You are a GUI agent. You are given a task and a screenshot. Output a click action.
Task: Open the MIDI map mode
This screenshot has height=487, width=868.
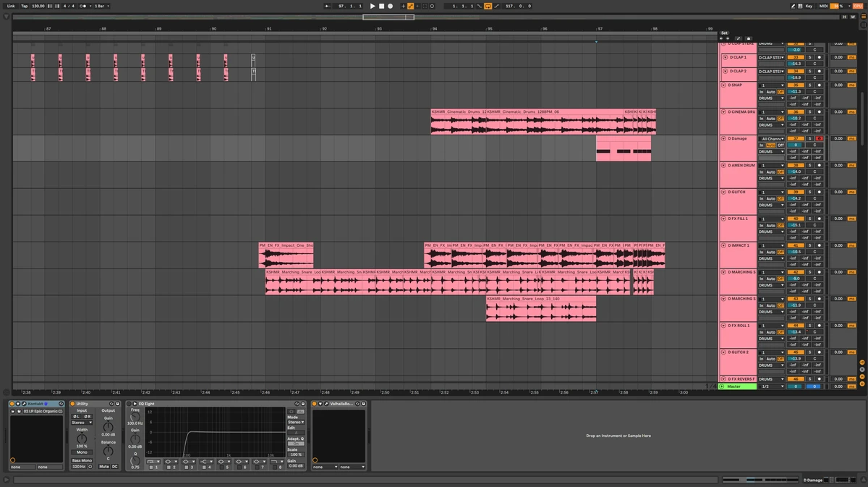point(823,6)
